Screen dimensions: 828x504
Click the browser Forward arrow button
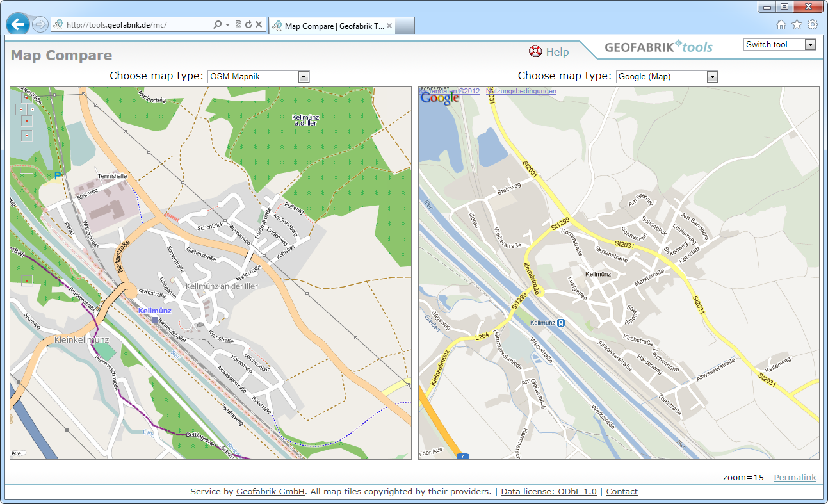pos(40,25)
